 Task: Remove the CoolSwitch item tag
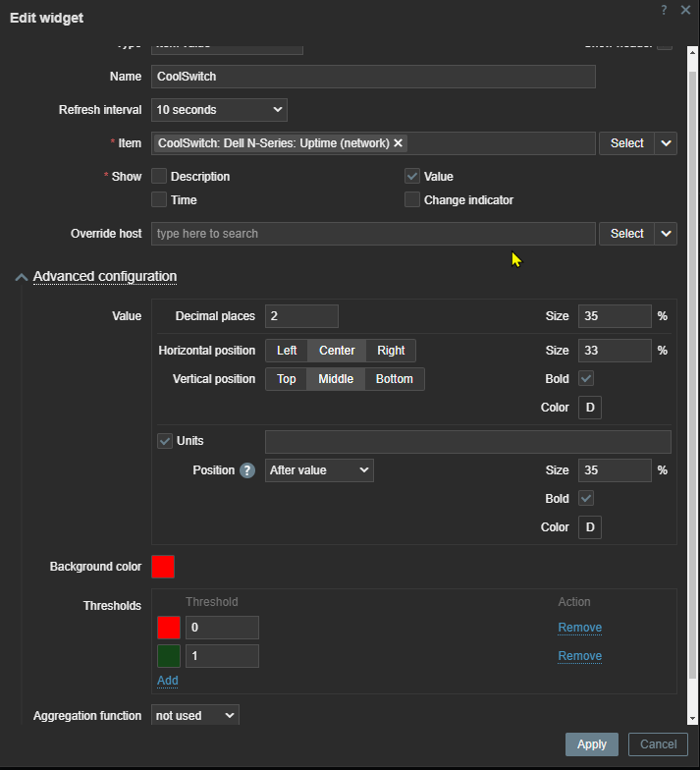tap(398, 143)
